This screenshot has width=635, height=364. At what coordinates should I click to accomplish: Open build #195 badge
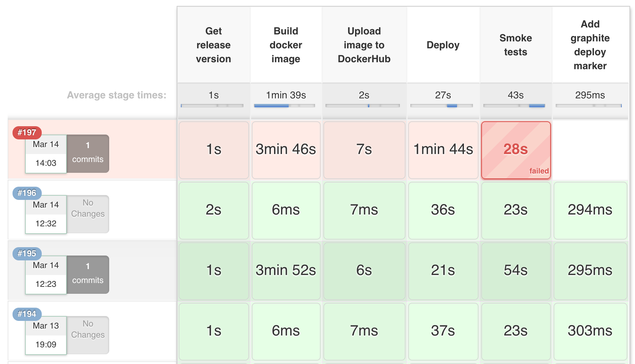[x=27, y=253]
